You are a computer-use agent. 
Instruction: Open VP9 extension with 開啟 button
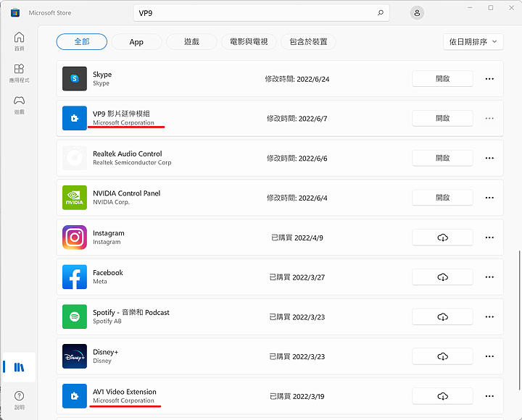442,118
